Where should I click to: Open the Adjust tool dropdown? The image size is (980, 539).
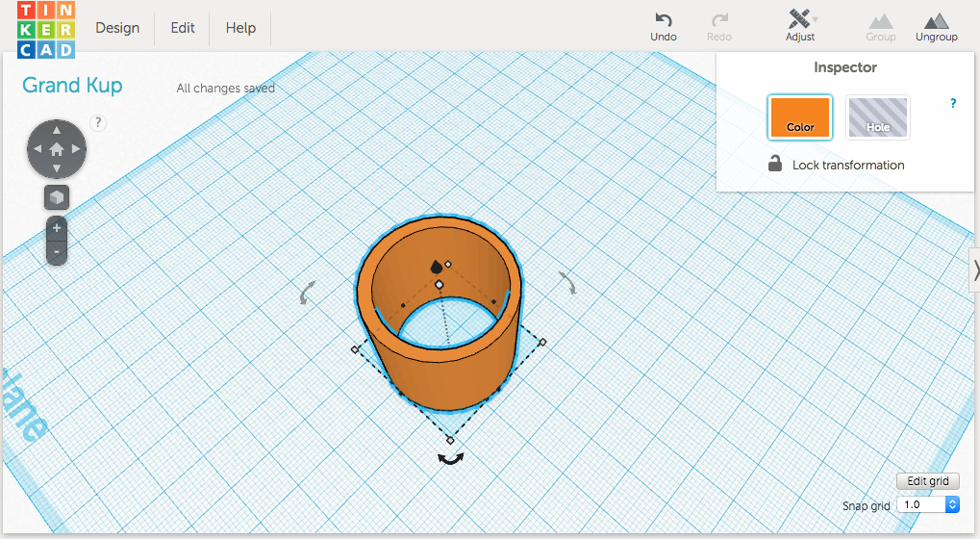click(800, 26)
